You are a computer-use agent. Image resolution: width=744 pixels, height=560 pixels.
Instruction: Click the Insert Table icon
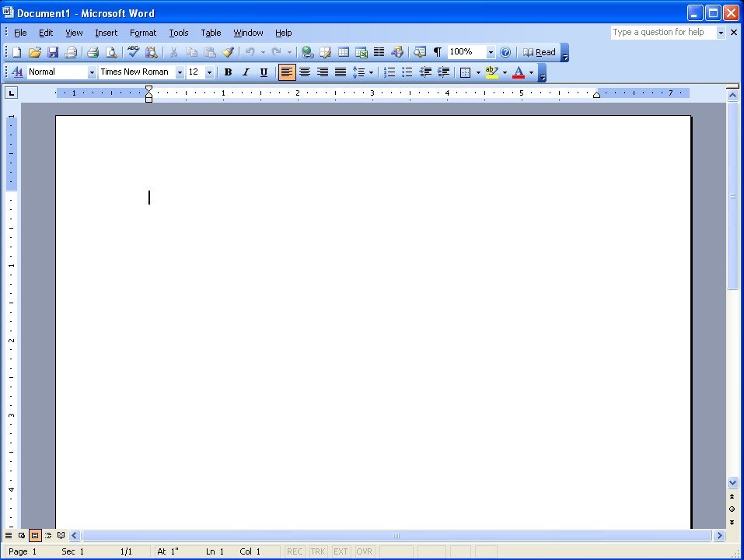click(x=344, y=52)
